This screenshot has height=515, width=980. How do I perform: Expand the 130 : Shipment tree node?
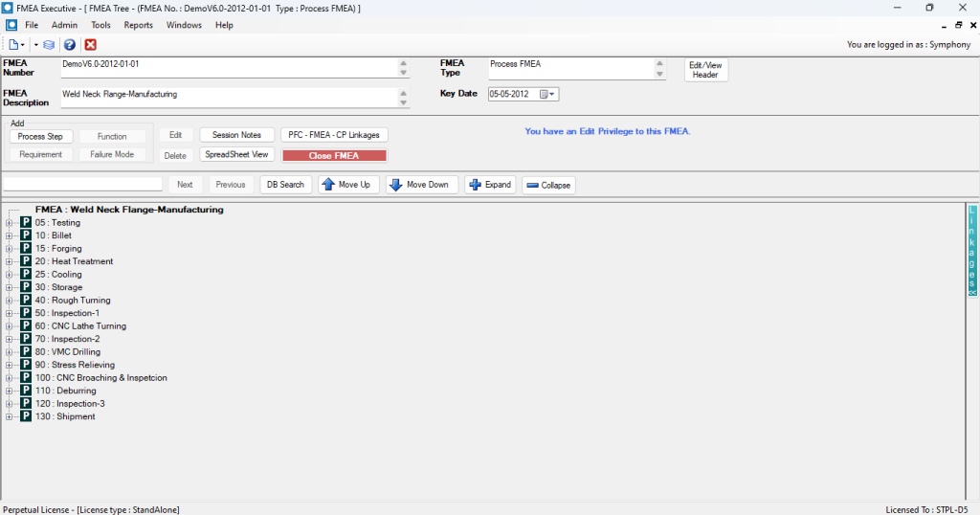9,417
